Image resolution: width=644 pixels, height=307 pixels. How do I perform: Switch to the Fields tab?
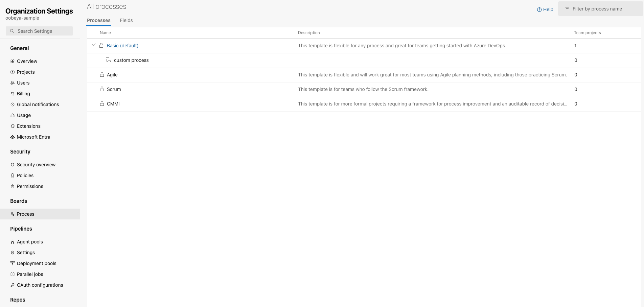click(x=126, y=20)
